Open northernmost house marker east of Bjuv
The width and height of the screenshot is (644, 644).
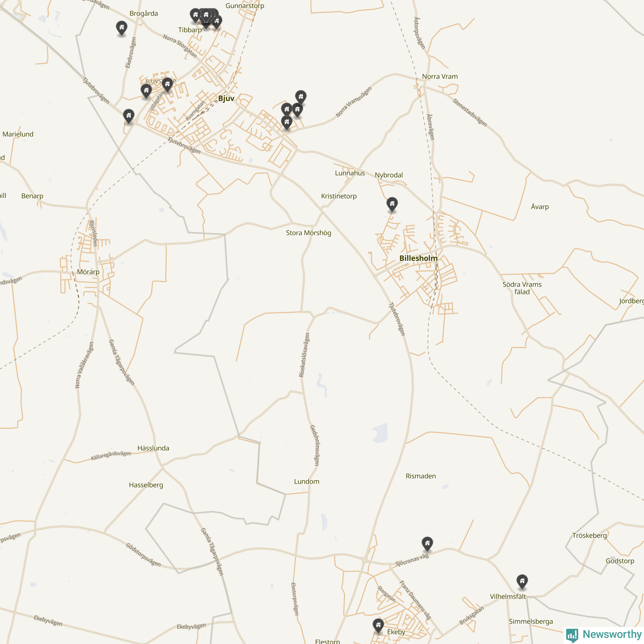click(301, 97)
